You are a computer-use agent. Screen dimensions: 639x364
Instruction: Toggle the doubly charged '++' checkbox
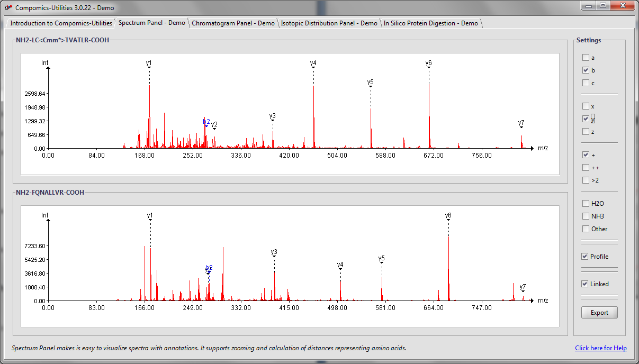[586, 168]
